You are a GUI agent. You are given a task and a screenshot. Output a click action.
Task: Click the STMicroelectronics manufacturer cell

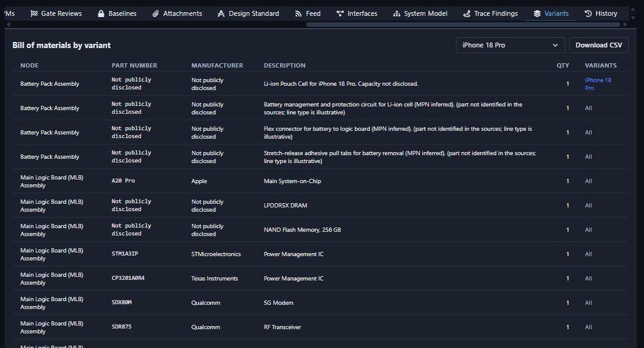[216, 254]
